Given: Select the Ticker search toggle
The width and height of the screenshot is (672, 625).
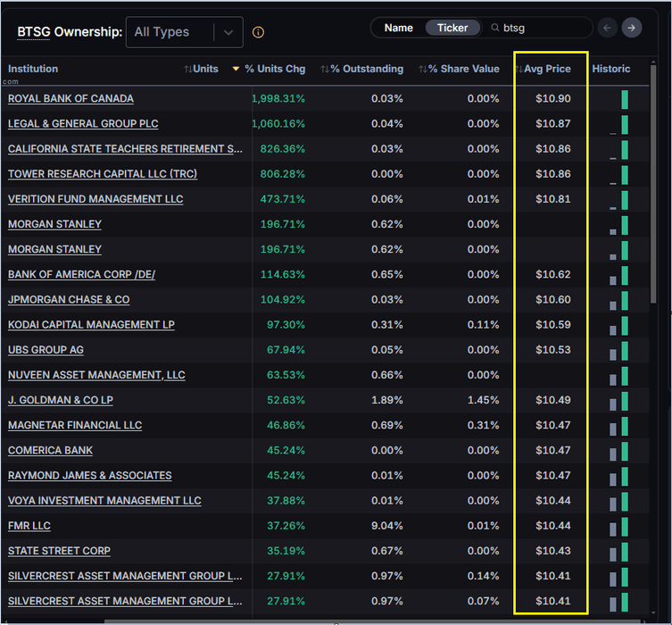Looking at the screenshot, I should (452, 28).
